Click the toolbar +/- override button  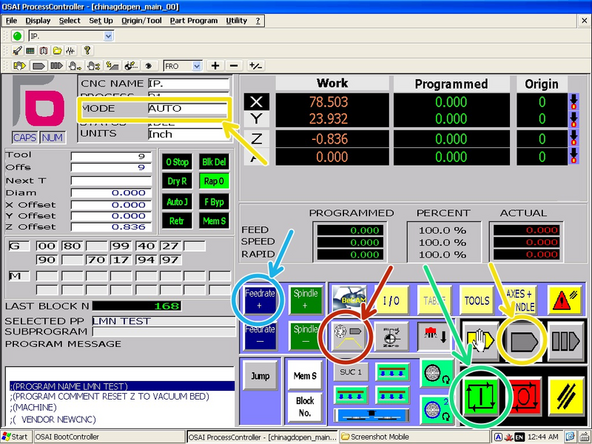point(256,66)
